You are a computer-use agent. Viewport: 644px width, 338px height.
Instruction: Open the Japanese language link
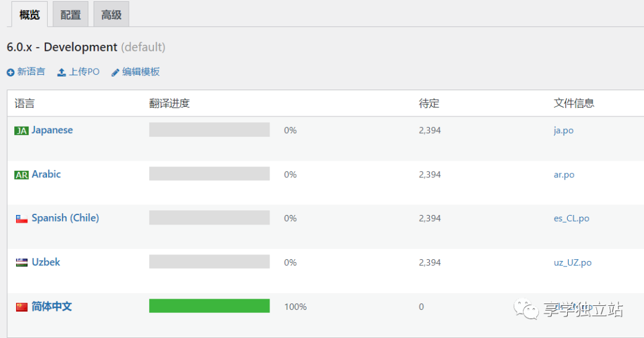52,130
